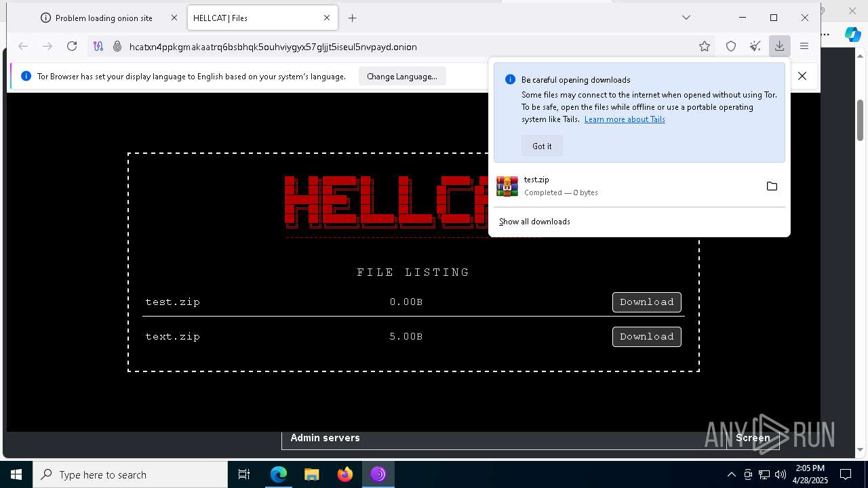Close the Problem loading onion site tab

click(174, 18)
